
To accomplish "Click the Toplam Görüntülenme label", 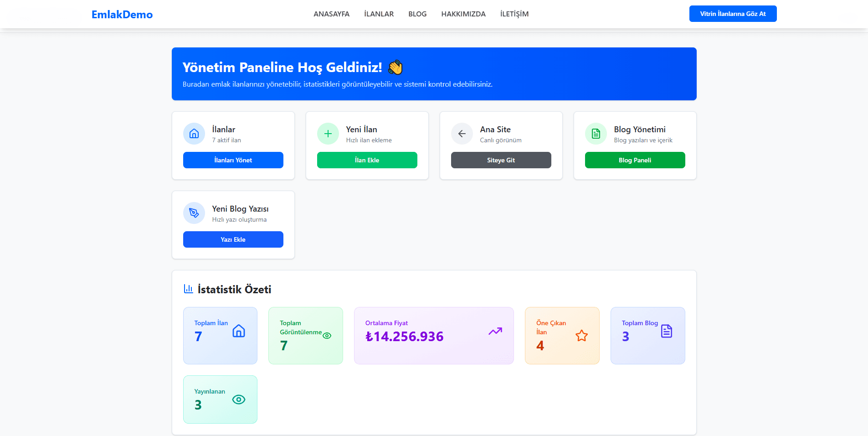I will 301,327.
